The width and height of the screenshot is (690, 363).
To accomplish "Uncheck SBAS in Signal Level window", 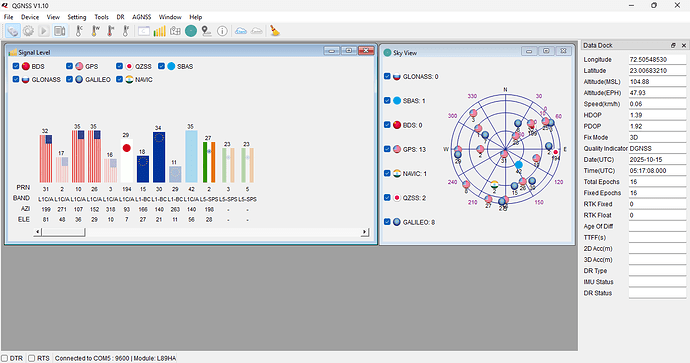I will pyautogui.click(x=161, y=66).
